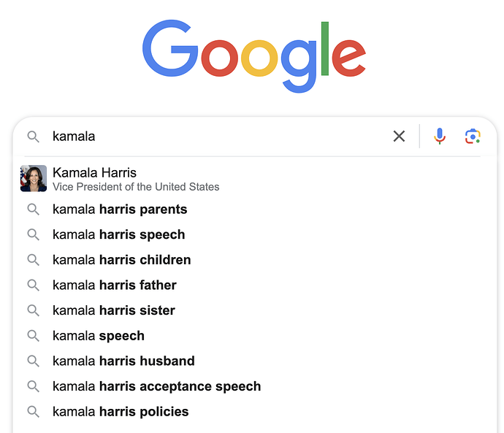Open Google Lens camera search icon
This screenshot has width=504, height=433.
pos(473,137)
